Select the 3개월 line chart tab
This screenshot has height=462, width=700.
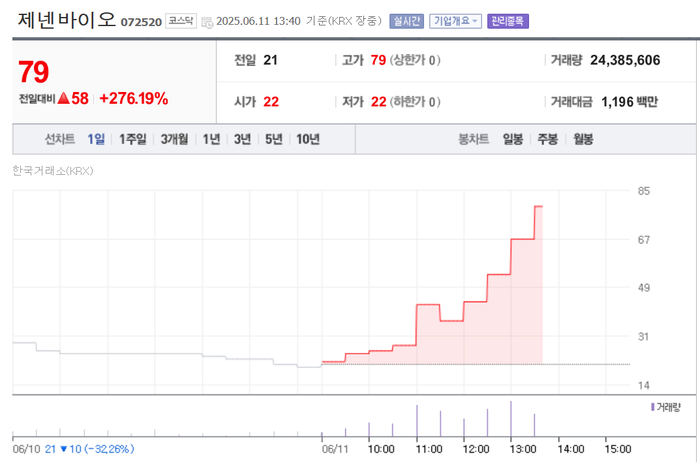pyautogui.click(x=174, y=139)
